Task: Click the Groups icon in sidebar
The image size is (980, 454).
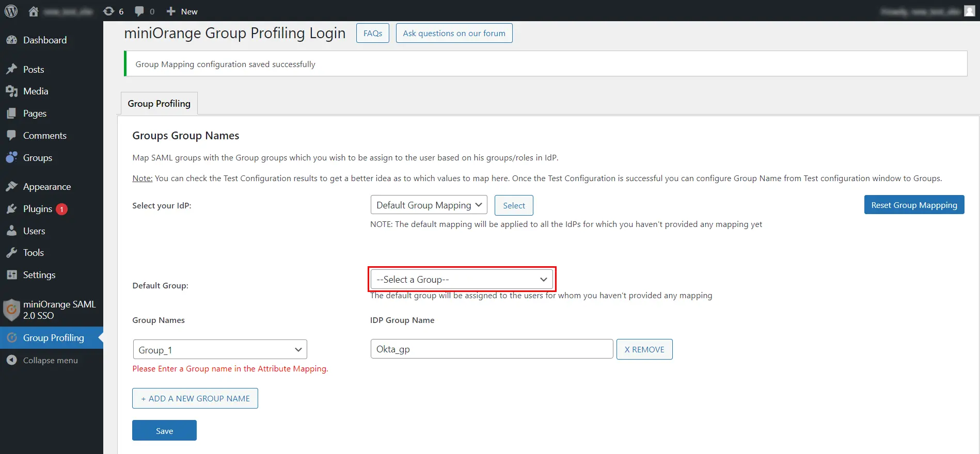Action: pos(12,158)
